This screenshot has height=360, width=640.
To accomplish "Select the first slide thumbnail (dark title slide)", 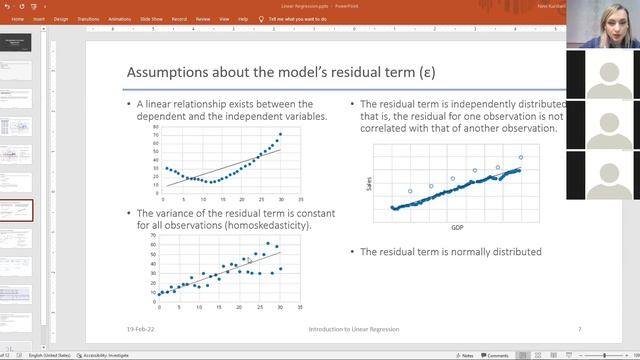I will 16,42.
